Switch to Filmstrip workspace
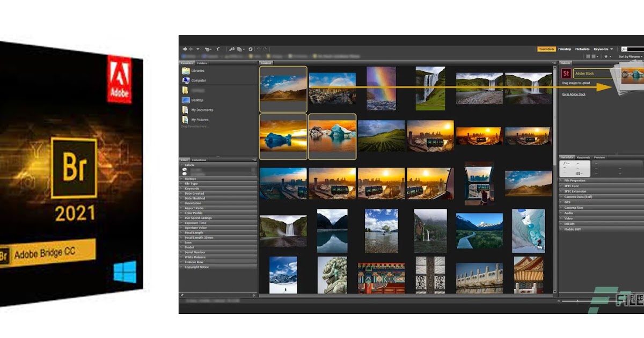The image size is (644, 338). click(x=565, y=49)
